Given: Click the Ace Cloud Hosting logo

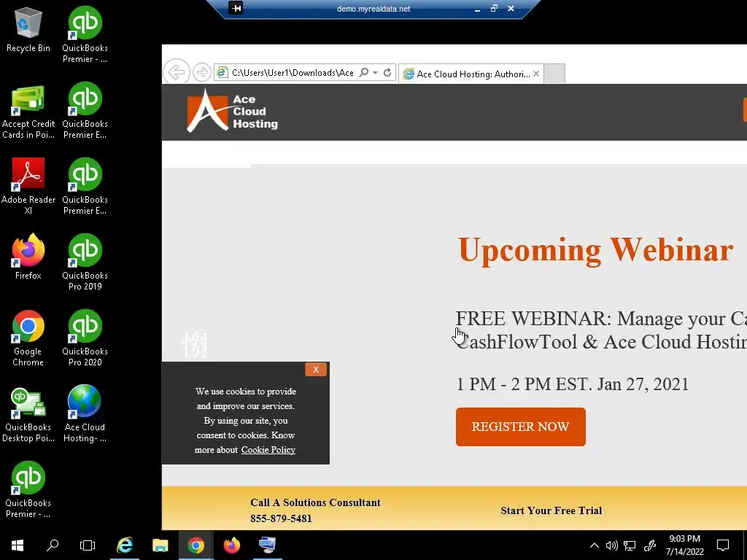Looking at the screenshot, I should pos(232,111).
